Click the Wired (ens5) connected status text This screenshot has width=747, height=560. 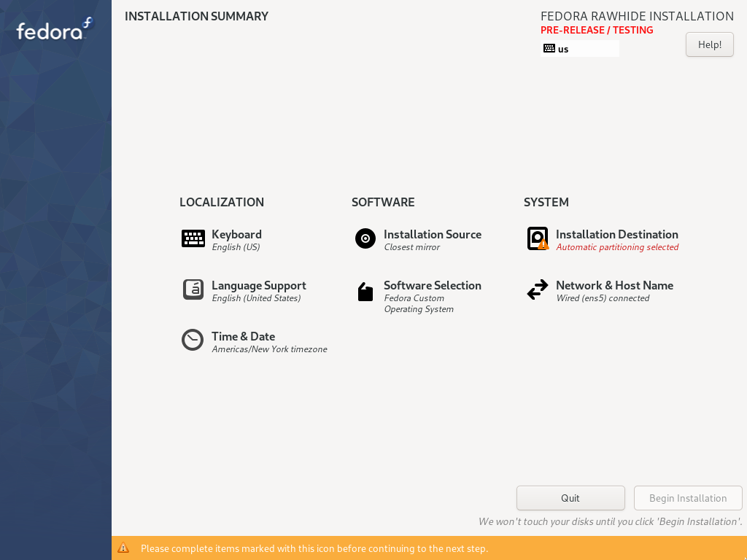click(x=603, y=298)
